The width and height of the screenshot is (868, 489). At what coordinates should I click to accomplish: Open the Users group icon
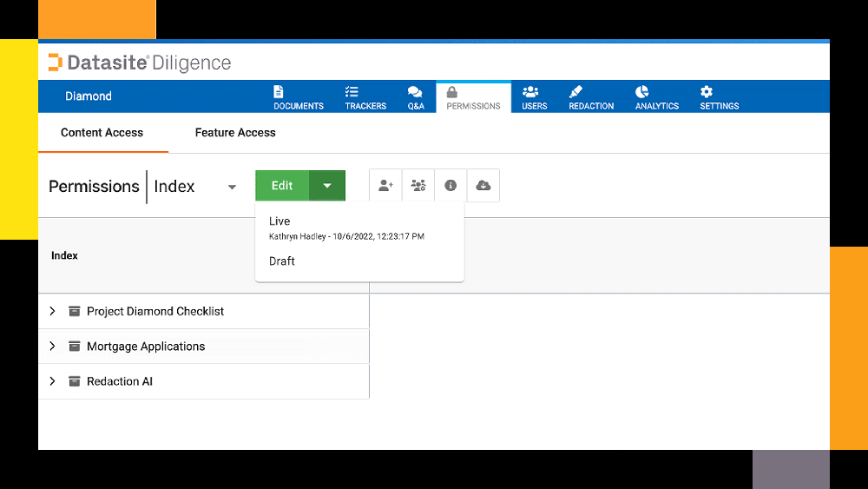point(530,91)
